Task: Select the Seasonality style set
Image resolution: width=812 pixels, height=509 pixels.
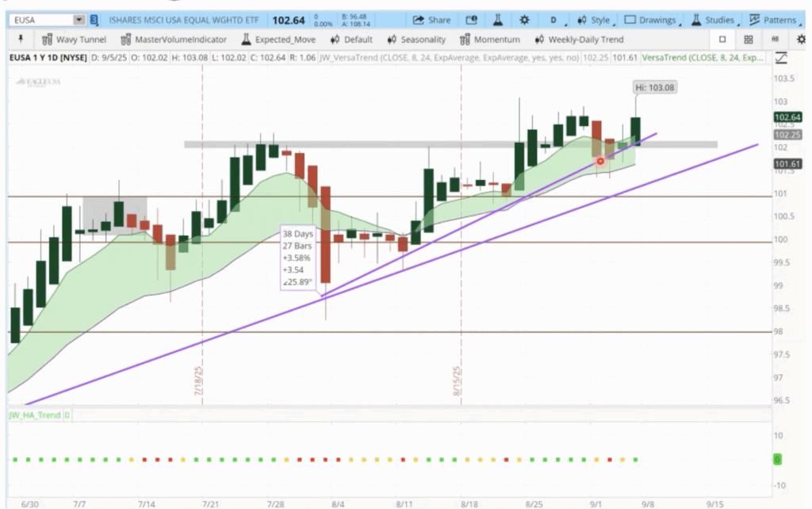Action: pyautogui.click(x=416, y=40)
